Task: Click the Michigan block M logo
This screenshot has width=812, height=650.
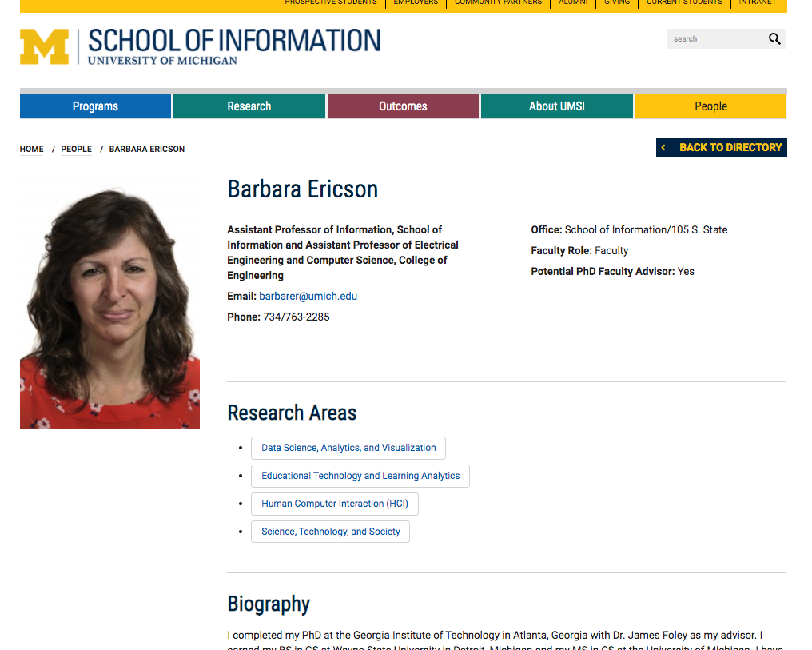Action: 44,46
